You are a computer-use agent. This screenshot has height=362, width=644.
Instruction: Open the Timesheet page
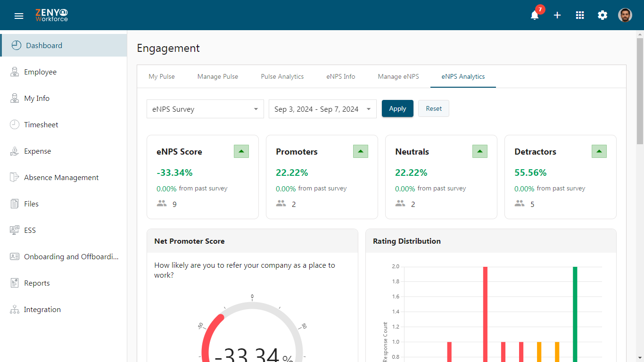(64, 124)
